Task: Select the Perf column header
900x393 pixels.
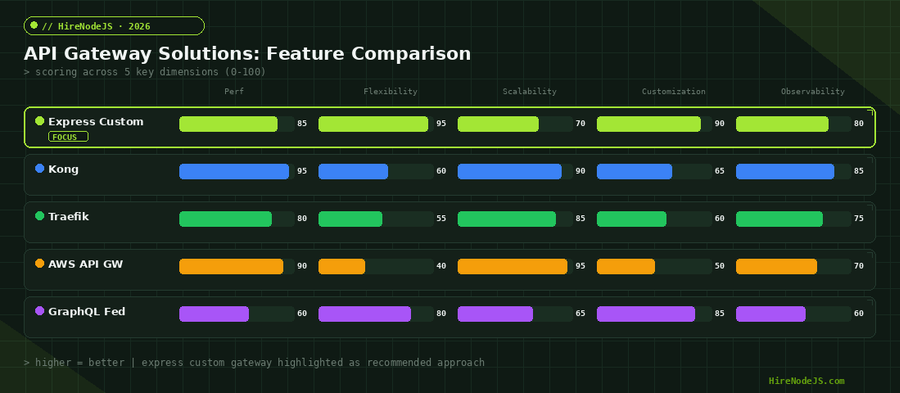Action: 234,91
